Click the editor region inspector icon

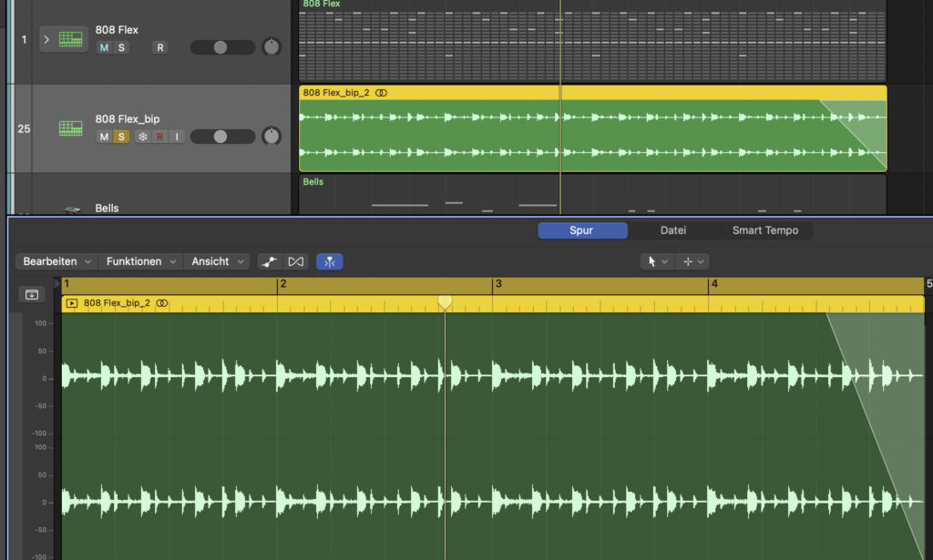pyautogui.click(x=32, y=294)
